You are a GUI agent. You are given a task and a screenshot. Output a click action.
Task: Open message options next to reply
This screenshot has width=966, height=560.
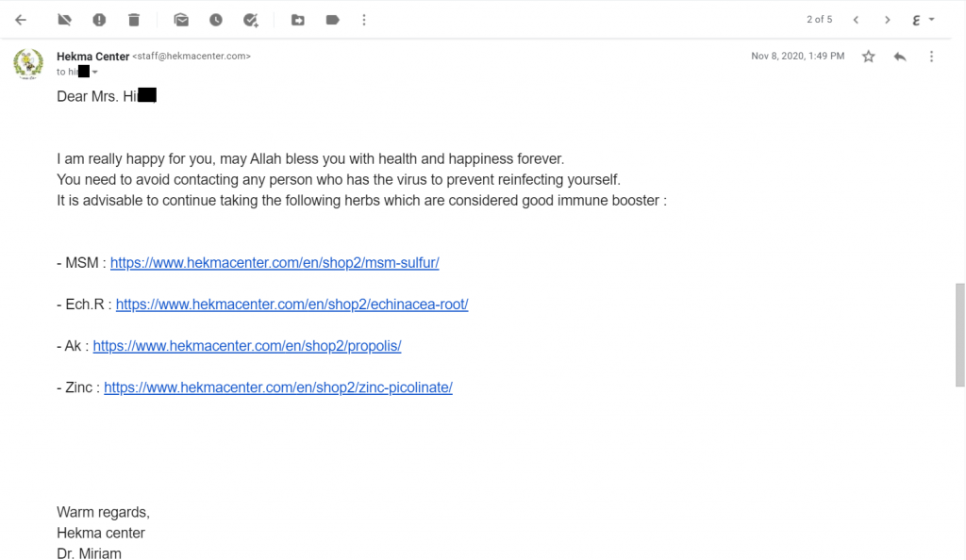click(931, 57)
